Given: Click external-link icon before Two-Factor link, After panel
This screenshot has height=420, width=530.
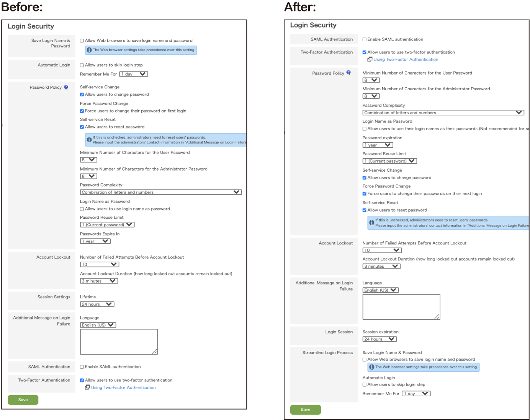Looking at the screenshot, I should coord(370,59).
